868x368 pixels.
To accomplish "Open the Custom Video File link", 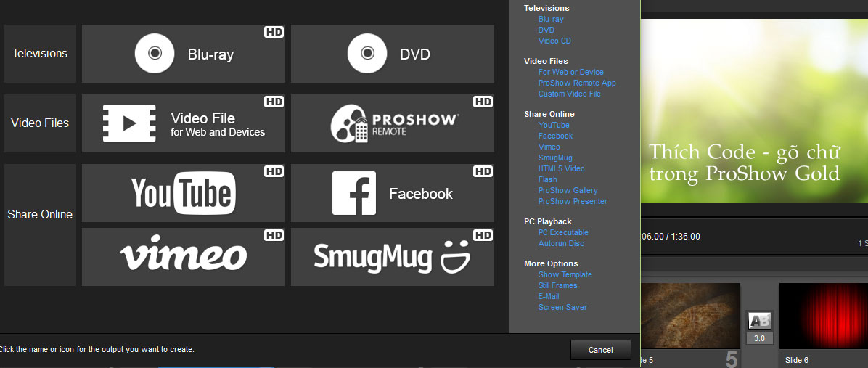I will pos(569,94).
